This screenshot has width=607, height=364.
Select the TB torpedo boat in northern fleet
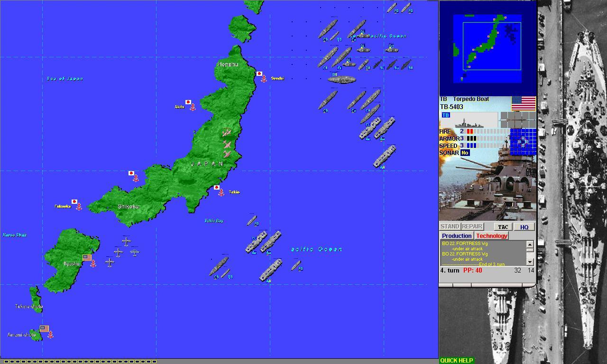point(334,36)
